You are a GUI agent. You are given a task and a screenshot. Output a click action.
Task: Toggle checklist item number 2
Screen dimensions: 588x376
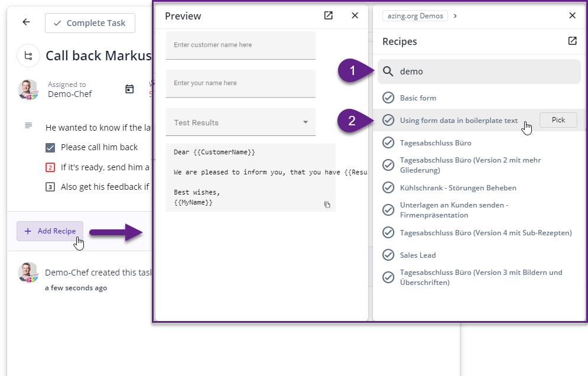pos(51,167)
